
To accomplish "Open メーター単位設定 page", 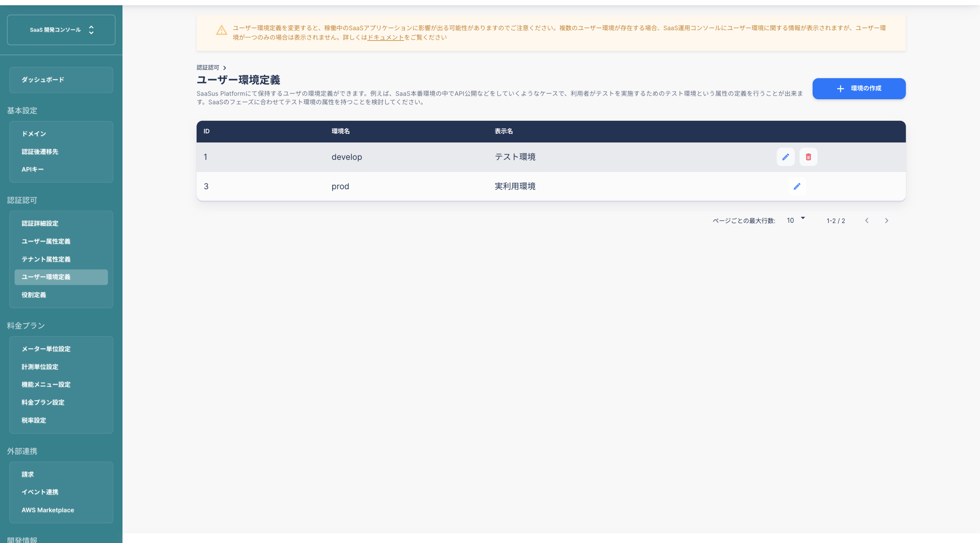I will point(61,349).
